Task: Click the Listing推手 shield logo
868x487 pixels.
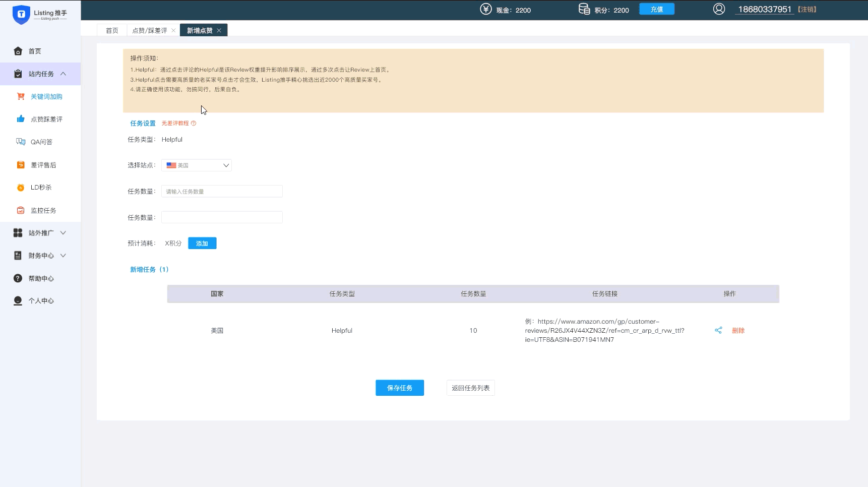Action: (21, 15)
